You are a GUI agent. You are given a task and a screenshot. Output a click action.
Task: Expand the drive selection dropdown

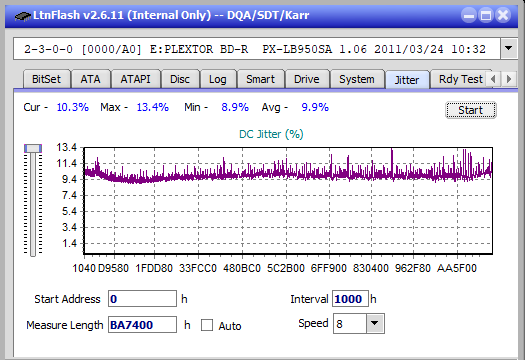(509, 49)
